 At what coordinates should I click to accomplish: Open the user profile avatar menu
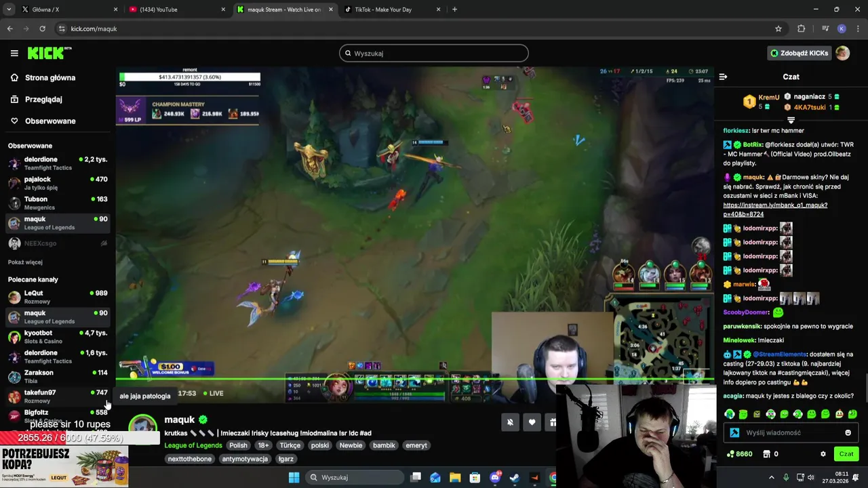pyautogui.click(x=842, y=53)
